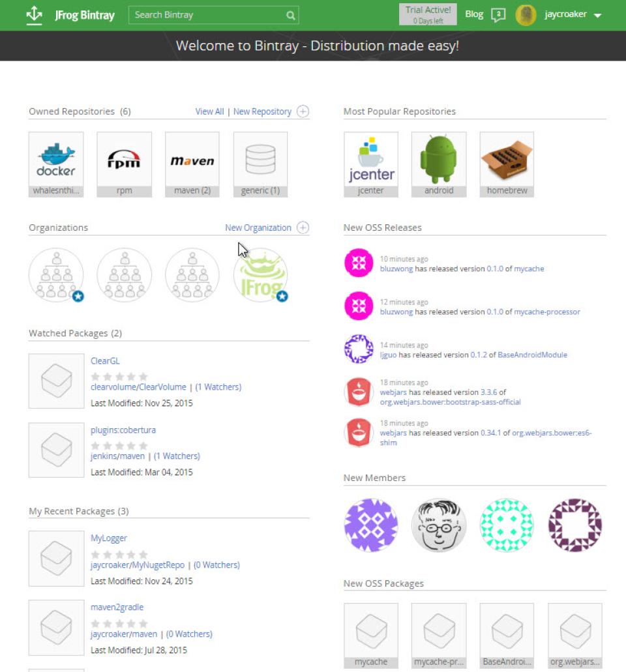Viewport: 626px width, 672px height.
Task: Open the homebrew popular repository
Action: tap(507, 164)
